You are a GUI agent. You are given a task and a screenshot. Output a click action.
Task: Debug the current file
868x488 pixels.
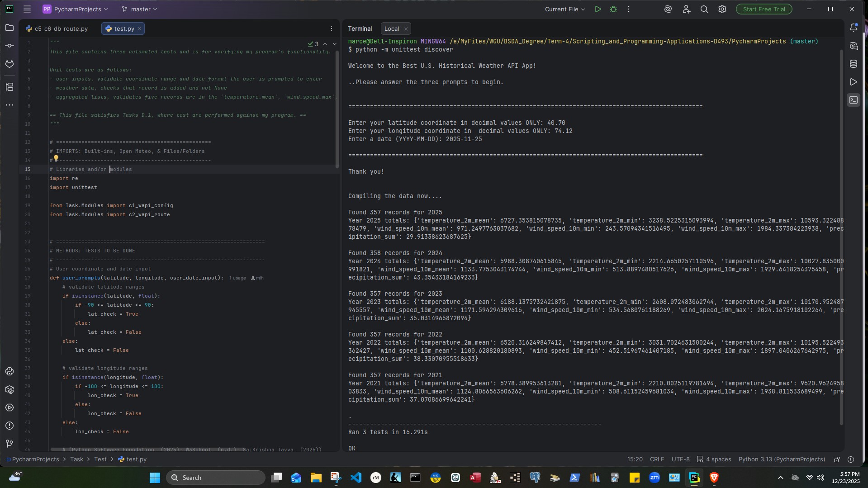(x=613, y=9)
